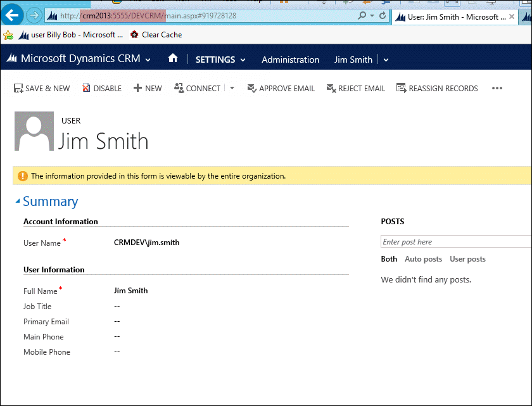Click the CONNECT command

(x=197, y=89)
